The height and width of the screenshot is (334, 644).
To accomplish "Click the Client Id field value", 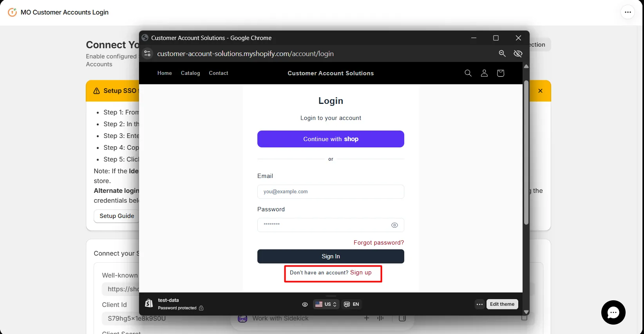I will (x=136, y=318).
